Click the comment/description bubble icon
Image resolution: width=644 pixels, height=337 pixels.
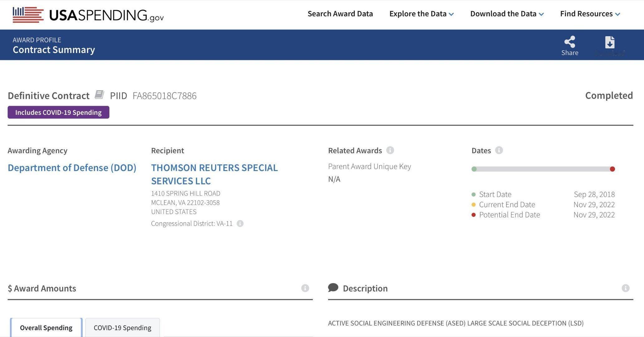(x=333, y=288)
